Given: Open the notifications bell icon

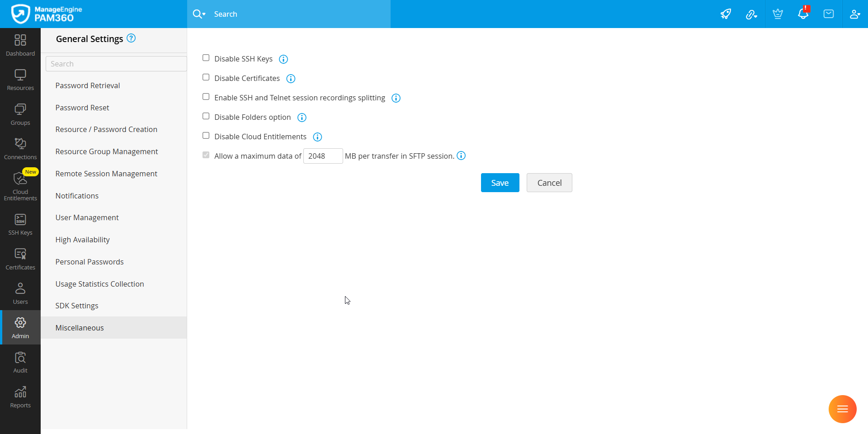Looking at the screenshot, I should pyautogui.click(x=803, y=14).
